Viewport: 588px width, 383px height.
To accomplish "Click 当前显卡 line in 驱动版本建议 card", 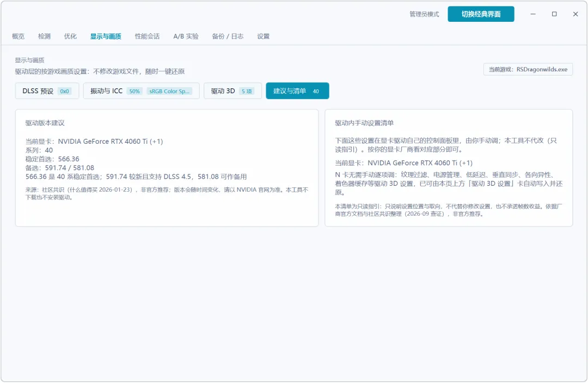I will click(x=94, y=142).
